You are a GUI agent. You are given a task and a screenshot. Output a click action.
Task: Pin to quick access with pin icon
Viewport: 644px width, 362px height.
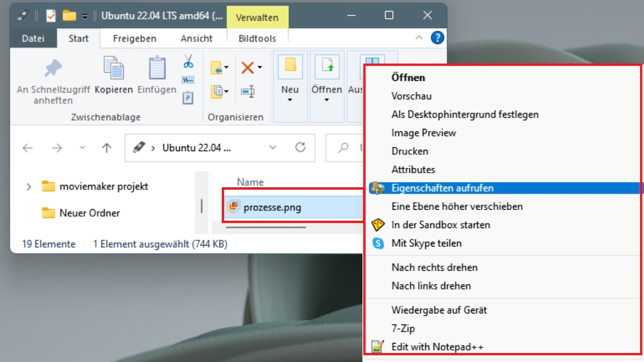click(53, 69)
